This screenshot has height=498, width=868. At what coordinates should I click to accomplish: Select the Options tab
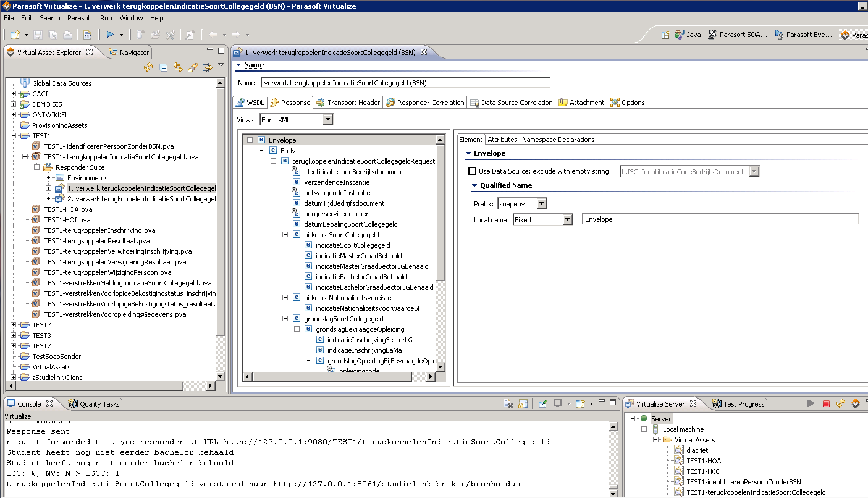[x=627, y=103]
